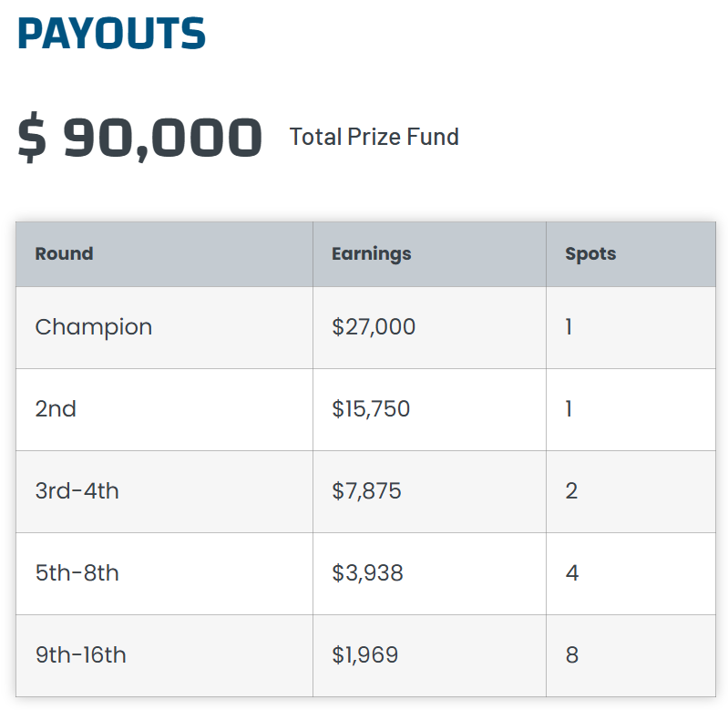The height and width of the screenshot is (710, 728).
Task: Click the Round column header
Action: click(x=64, y=253)
